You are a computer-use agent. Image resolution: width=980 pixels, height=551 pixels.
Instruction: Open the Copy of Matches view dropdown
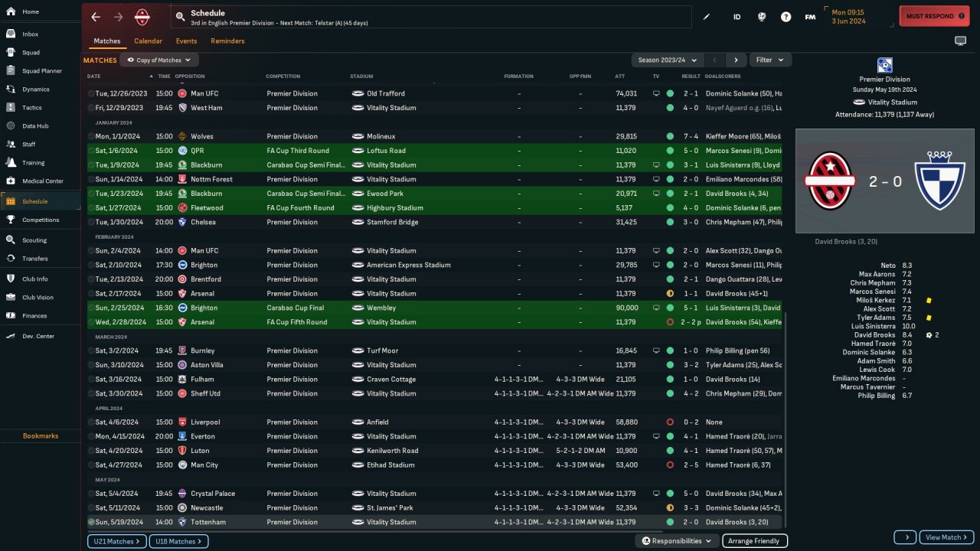159,60
